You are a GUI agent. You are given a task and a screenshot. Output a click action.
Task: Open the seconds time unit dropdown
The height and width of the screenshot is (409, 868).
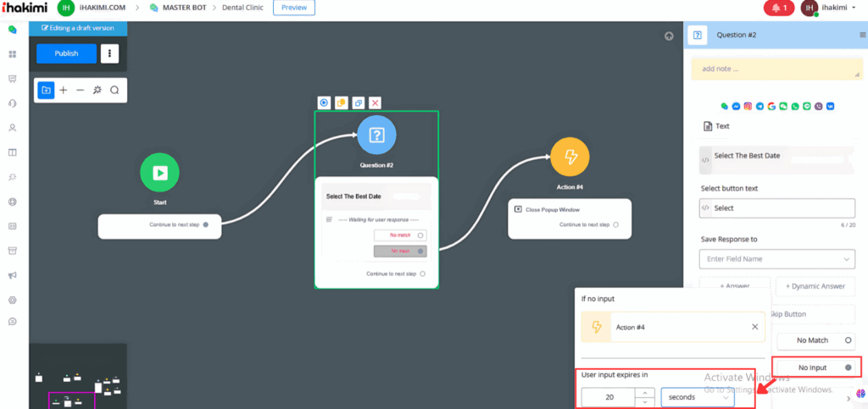pos(698,395)
